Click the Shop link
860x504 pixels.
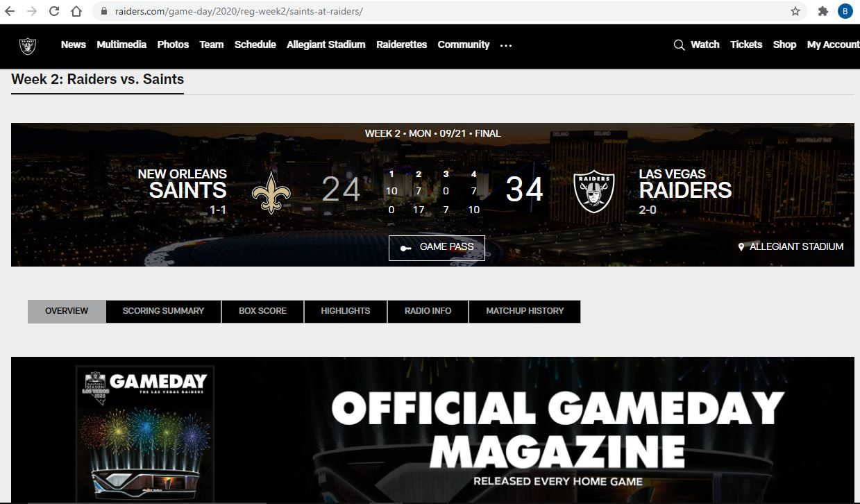coord(785,44)
